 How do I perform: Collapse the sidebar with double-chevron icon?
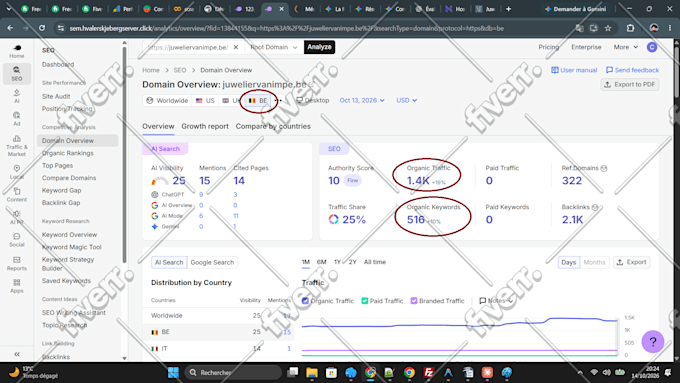click(x=17, y=354)
